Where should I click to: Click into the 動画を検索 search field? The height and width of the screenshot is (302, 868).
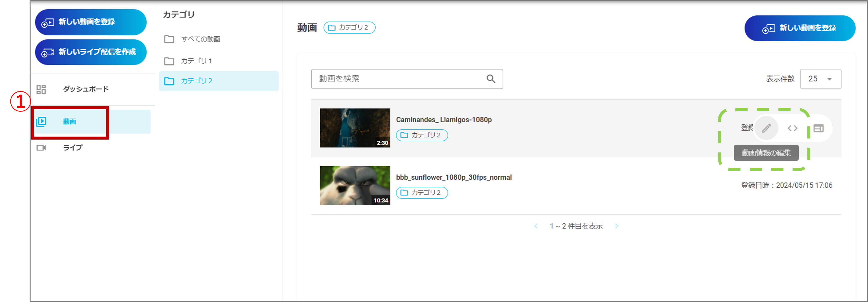click(398, 79)
